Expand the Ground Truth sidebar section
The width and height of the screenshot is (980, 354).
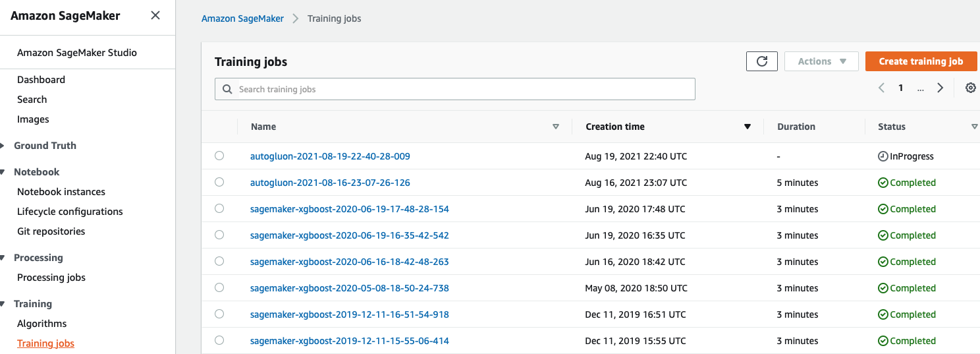click(4, 146)
